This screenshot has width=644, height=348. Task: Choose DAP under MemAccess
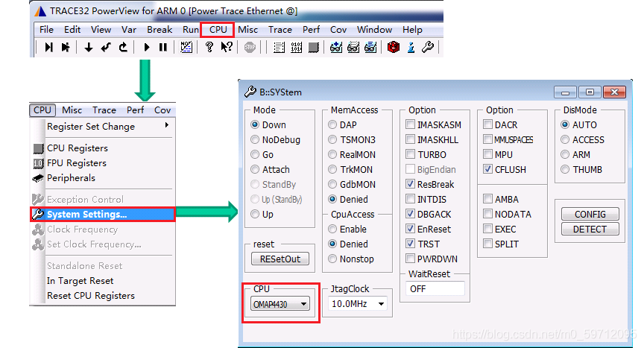(332, 124)
